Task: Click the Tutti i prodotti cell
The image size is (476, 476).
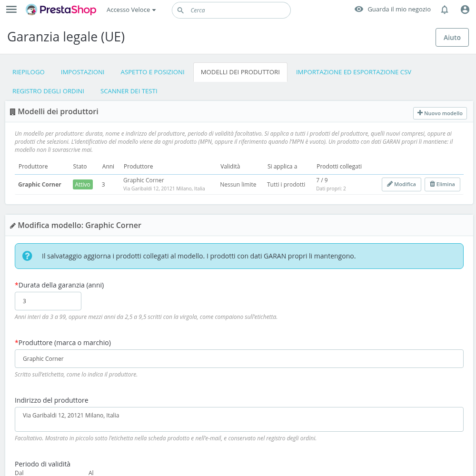Action: tap(286, 185)
